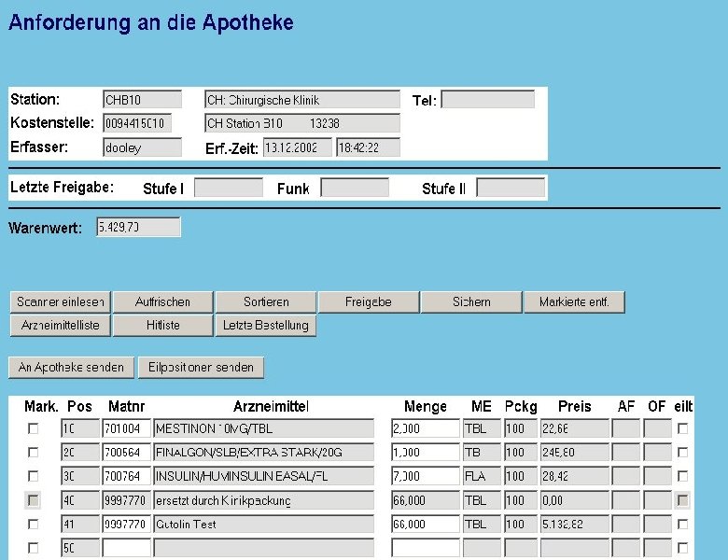Mark the MESTINON row checkbox
The height and width of the screenshot is (560, 728).
[x=33, y=428]
